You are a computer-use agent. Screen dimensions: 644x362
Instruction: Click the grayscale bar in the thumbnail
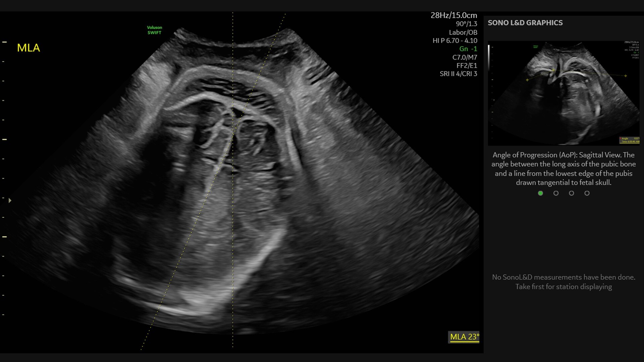pyautogui.click(x=489, y=57)
